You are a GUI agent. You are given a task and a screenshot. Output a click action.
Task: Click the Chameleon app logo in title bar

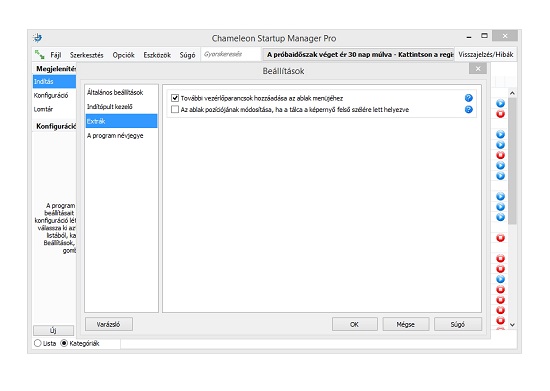coord(38,38)
